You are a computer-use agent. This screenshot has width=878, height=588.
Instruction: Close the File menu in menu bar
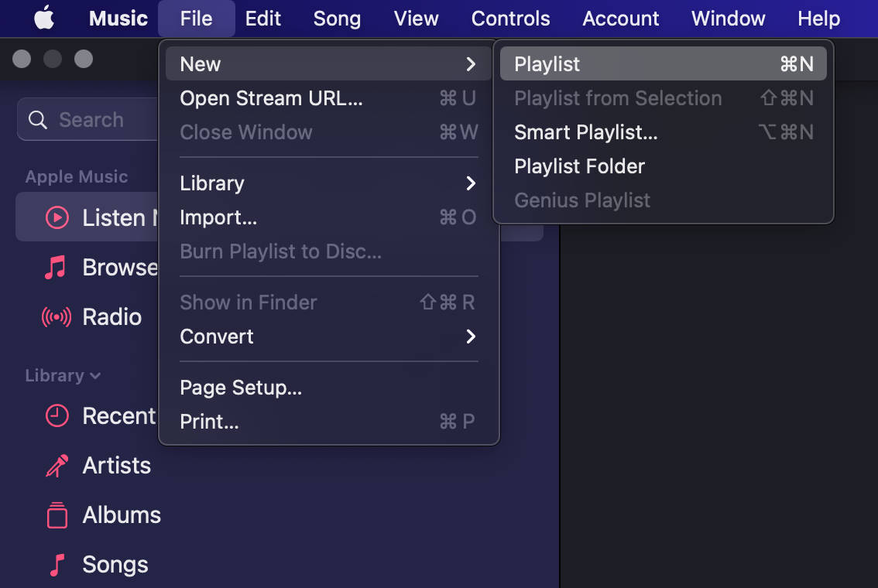196,19
